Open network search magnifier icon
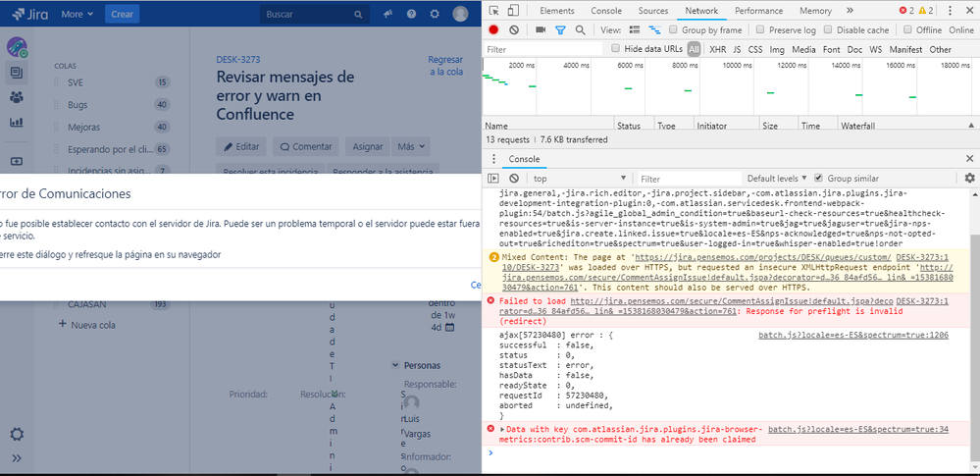Viewport: 980px width, 476px height. click(x=580, y=29)
